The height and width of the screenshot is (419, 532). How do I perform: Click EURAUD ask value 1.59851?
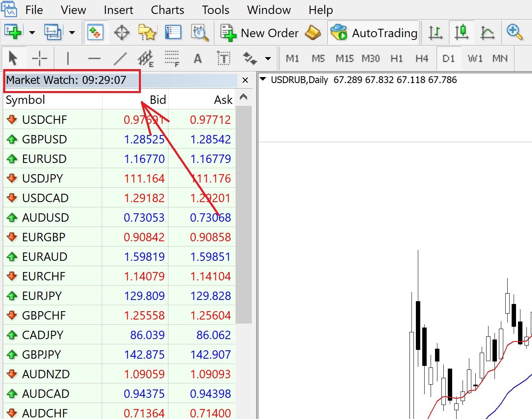click(210, 256)
